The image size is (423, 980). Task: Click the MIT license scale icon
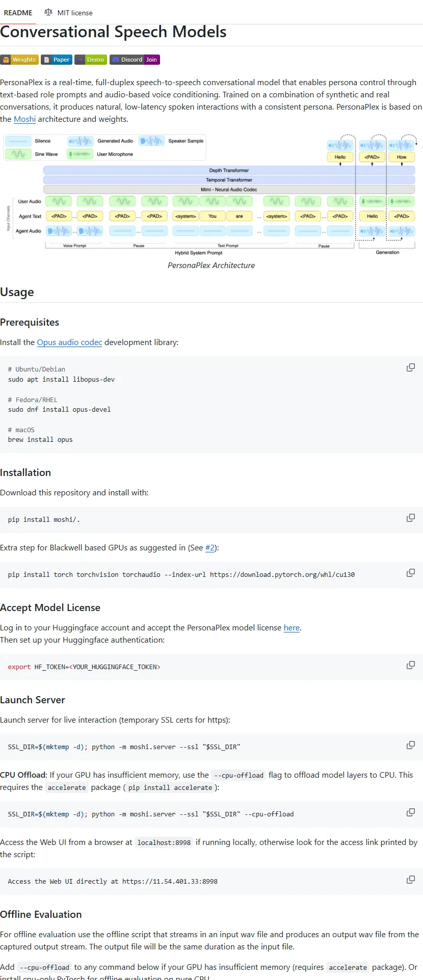[48, 12]
